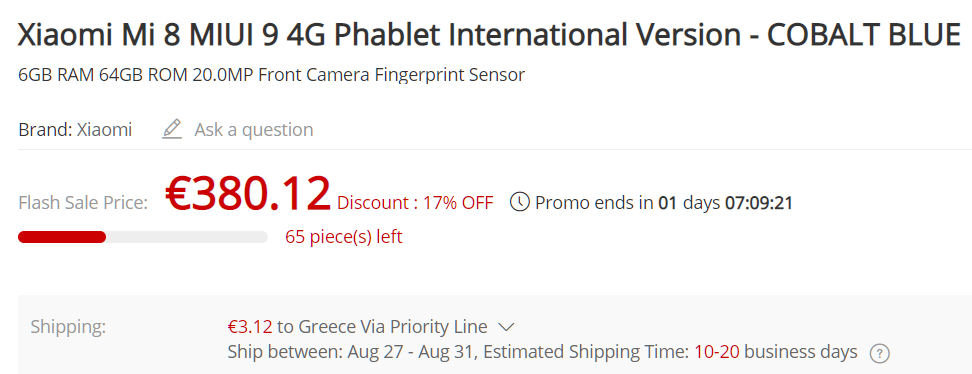972x374 pixels.
Task: Click the €380.12 flash sale price
Action: 248,194
